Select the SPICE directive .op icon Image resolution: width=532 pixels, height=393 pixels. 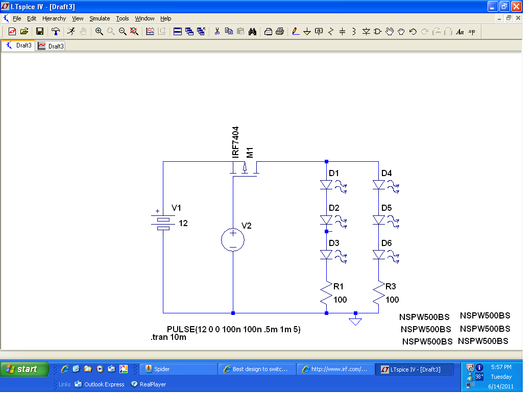coord(472,32)
